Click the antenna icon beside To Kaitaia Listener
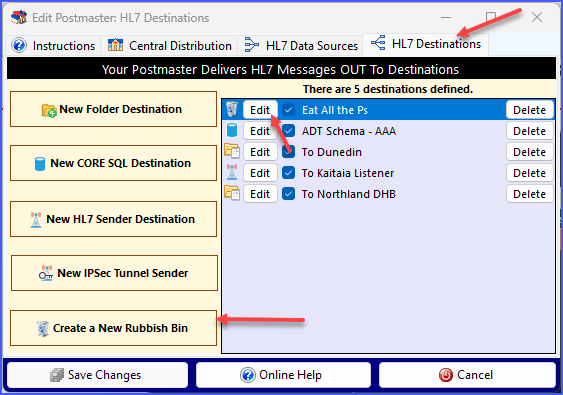This screenshot has height=395, width=563. (x=232, y=172)
